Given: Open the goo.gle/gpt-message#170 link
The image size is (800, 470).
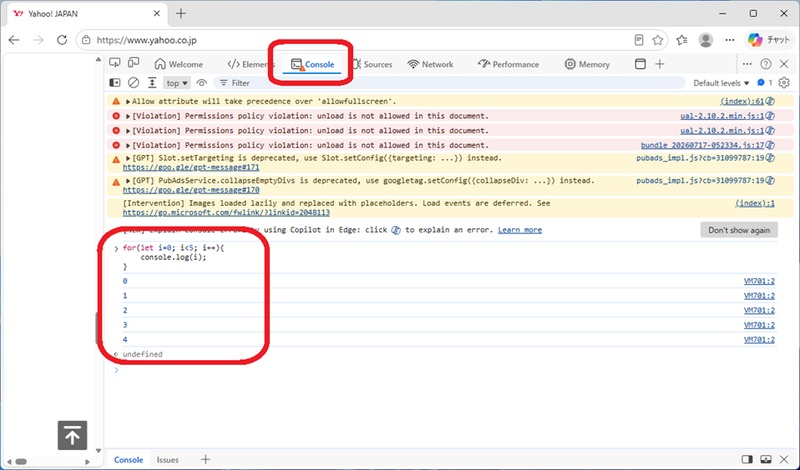Looking at the screenshot, I should coord(191,190).
